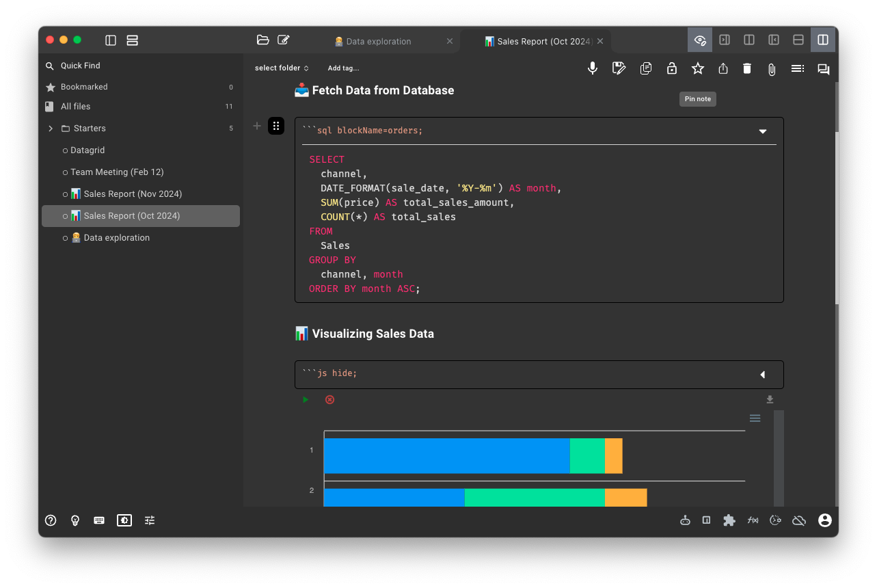Switch to Sales Report (Oct 2024) tab

[537, 41]
